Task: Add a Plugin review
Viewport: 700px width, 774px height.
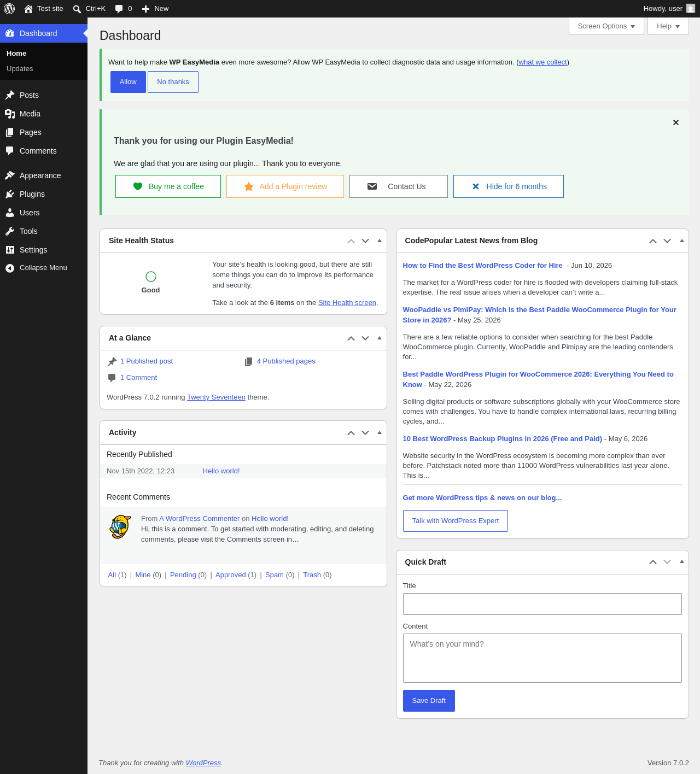Action: pos(285,186)
